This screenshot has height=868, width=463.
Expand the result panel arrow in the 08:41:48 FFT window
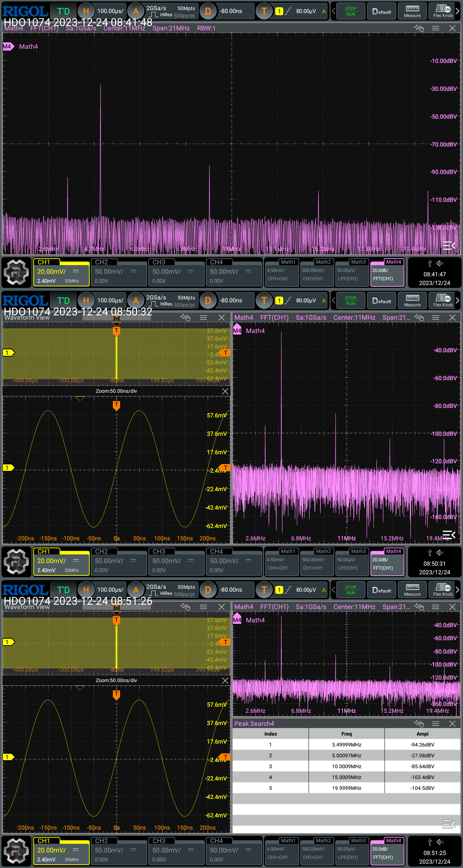449,246
